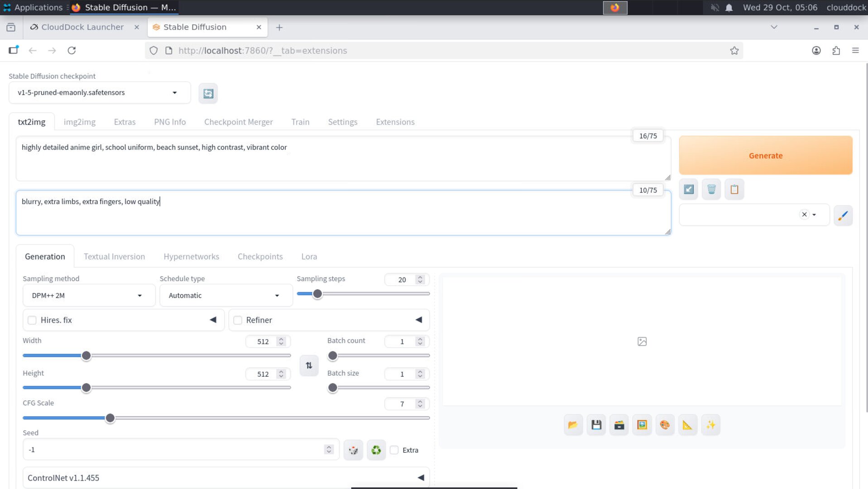Enable the Refiner checkbox
The image size is (868, 489).
238,320
